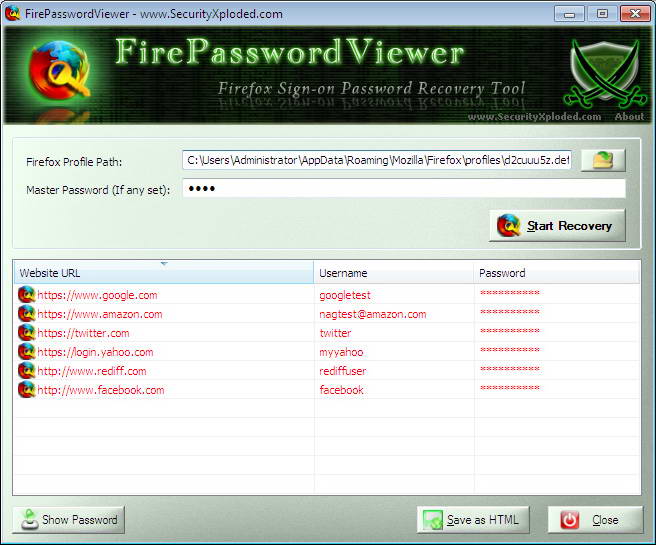Select http://www.facebook.com entry
This screenshot has height=545, width=656.
pos(101,390)
